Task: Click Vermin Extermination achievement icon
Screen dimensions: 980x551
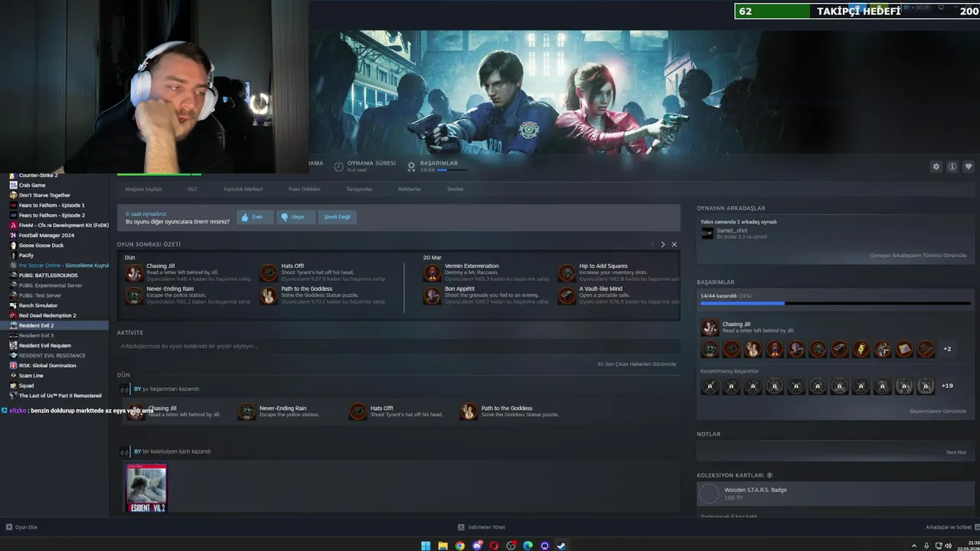Action: point(433,273)
